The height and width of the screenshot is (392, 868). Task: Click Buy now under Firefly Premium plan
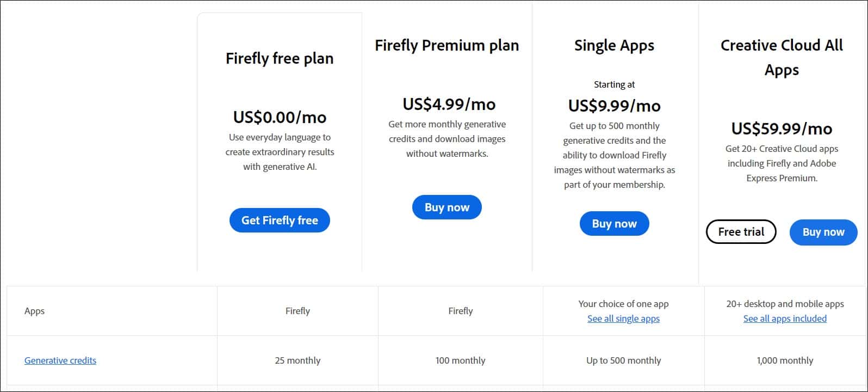click(447, 207)
